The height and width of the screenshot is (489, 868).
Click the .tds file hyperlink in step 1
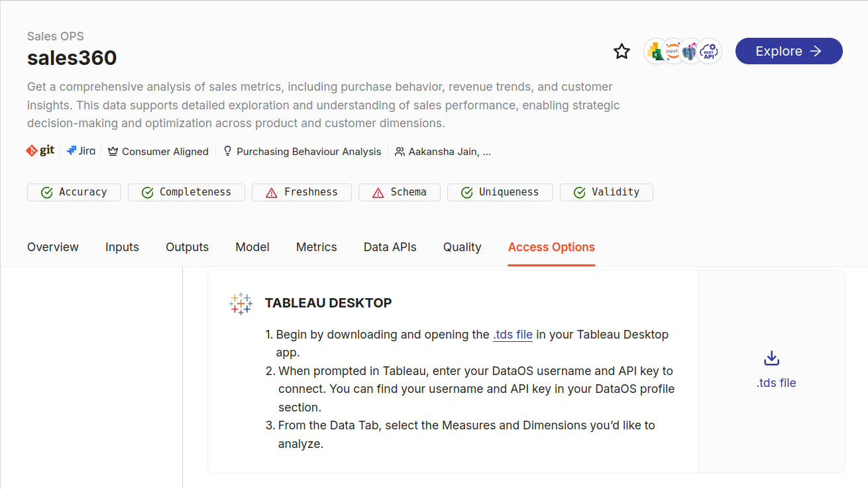[513, 335]
